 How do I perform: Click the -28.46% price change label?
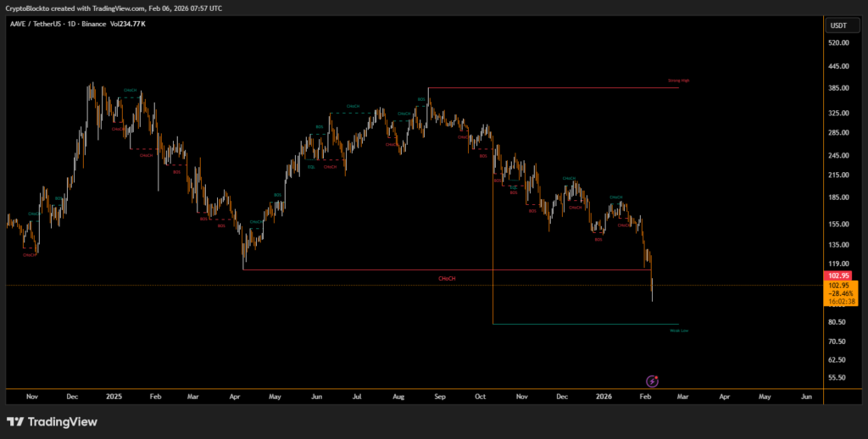(838, 292)
